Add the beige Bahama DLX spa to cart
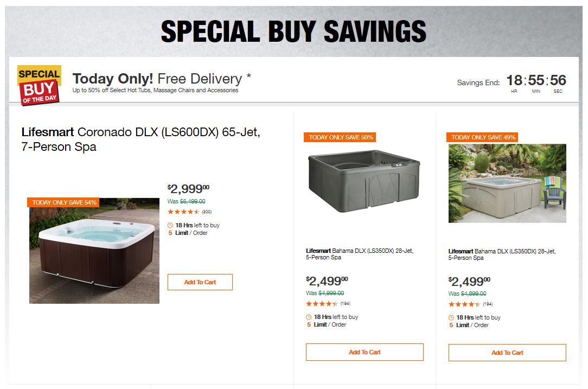588x389 pixels. (507, 353)
